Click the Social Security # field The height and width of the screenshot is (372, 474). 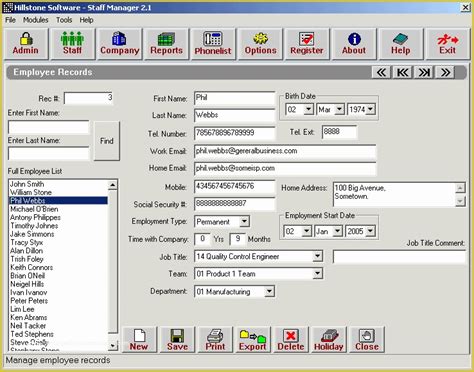pos(235,204)
